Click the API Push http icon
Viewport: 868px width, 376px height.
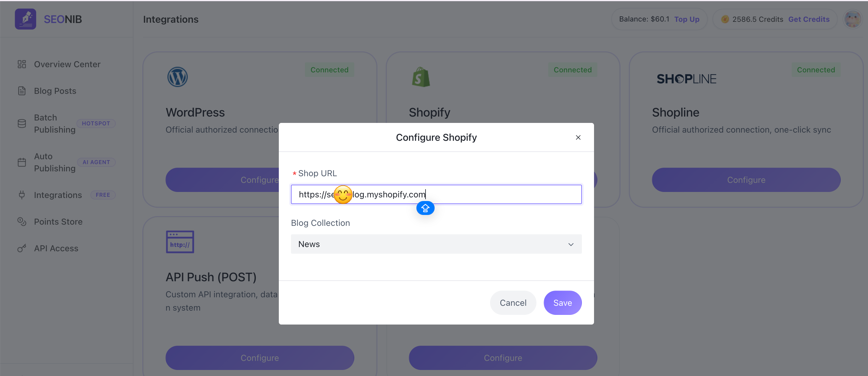coord(180,242)
